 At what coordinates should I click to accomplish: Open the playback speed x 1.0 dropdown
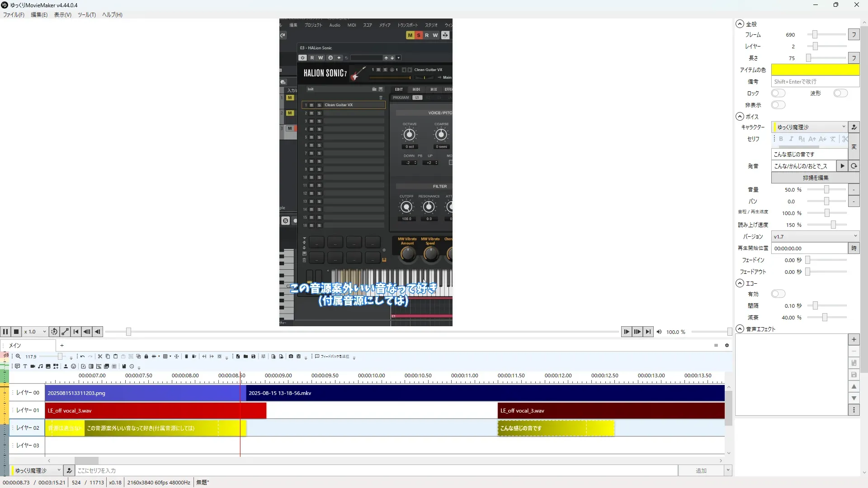point(35,332)
